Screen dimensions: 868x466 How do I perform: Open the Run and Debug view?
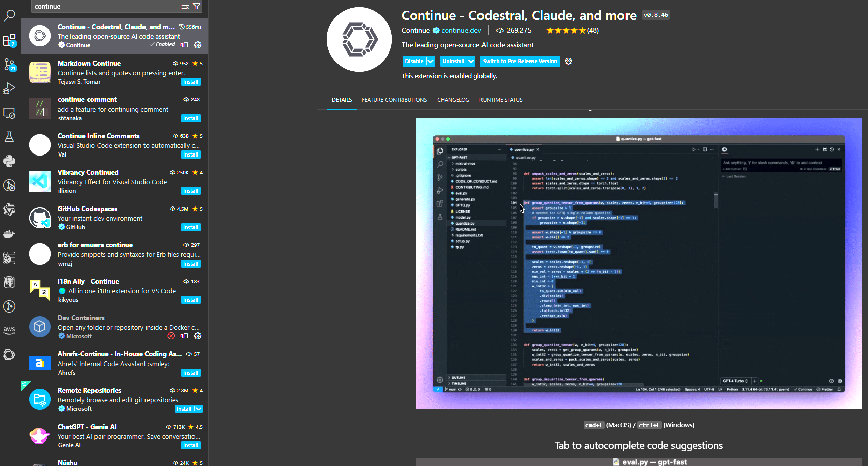pos(9,88)
